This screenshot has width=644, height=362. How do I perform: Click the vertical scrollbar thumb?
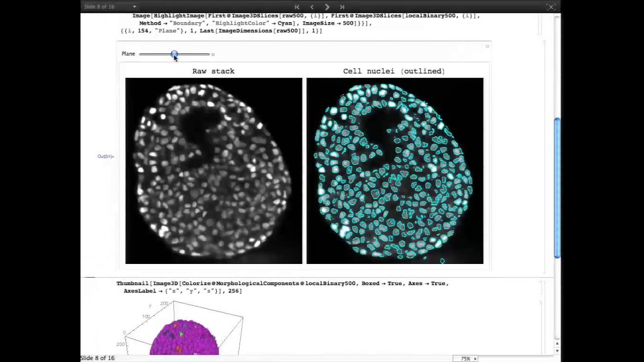click(x=557, y=188)
